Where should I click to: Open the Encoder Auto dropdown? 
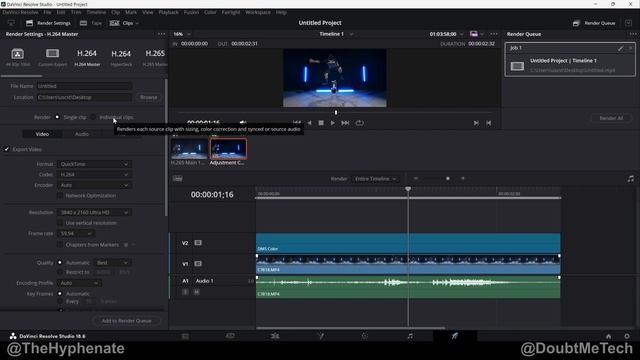tap(94, 185)
